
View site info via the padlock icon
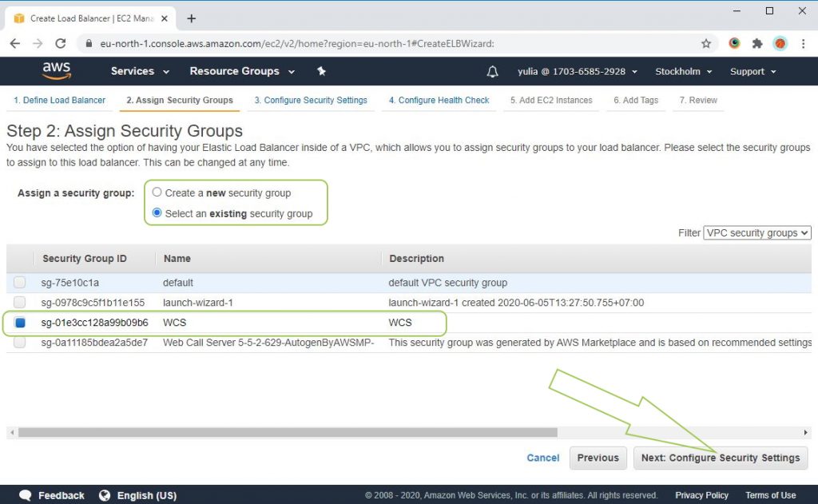[x=89, y=43]
